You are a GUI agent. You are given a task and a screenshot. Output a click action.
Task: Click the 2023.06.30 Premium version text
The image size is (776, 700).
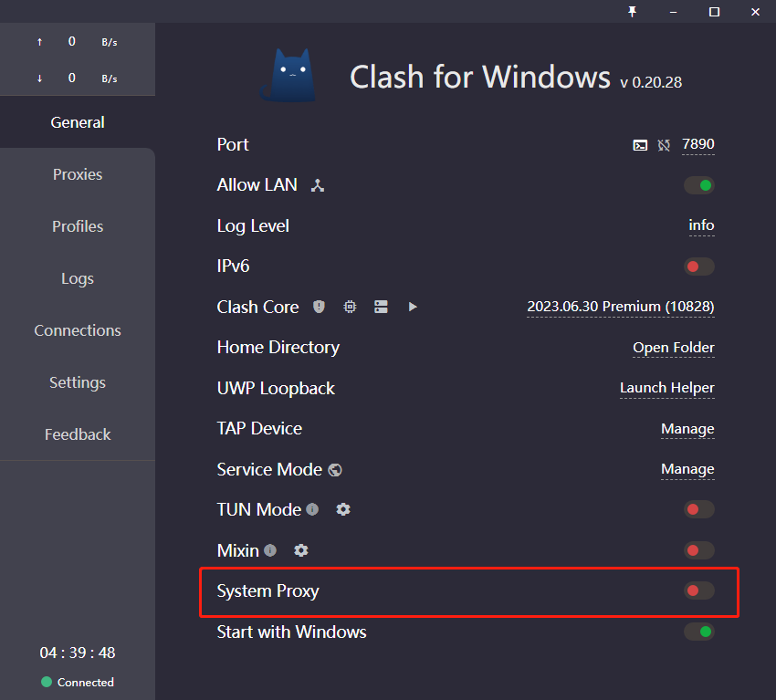tap(620, 307)
